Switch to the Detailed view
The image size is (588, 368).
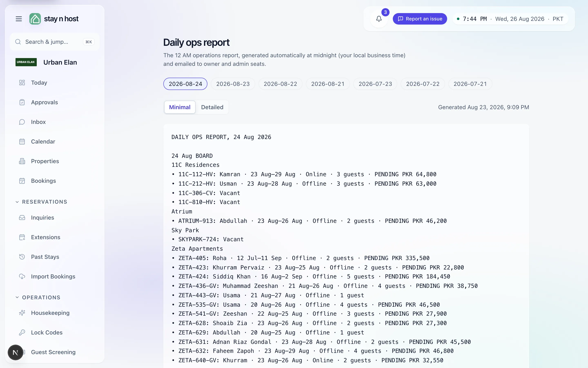[212, 107]
